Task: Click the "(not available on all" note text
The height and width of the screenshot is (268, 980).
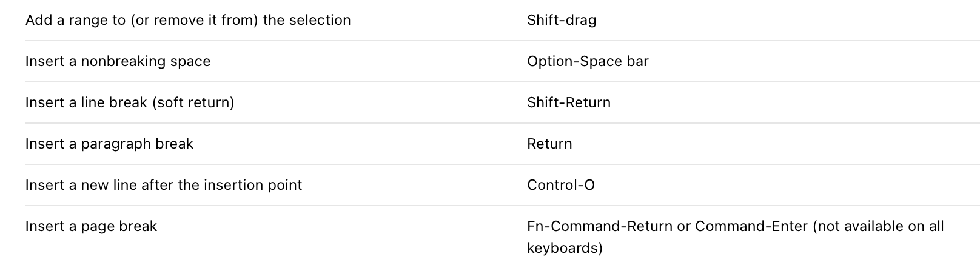Action: 878,226
